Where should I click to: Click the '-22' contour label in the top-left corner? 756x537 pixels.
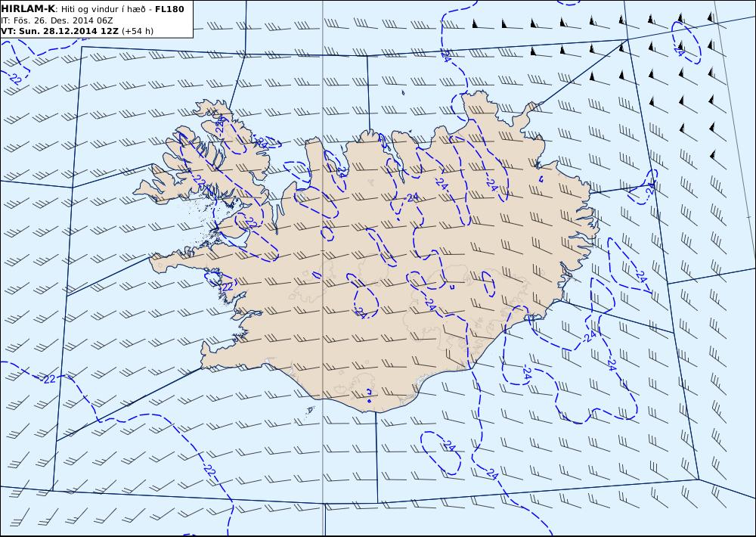click(15, 79)
